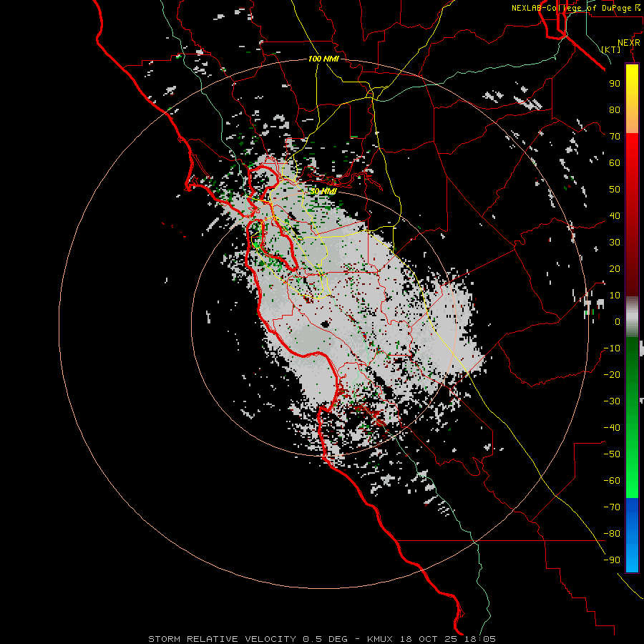Click the positive 70 scale value
This screenshot has height=644, width=644.
[x=615, y=137]
